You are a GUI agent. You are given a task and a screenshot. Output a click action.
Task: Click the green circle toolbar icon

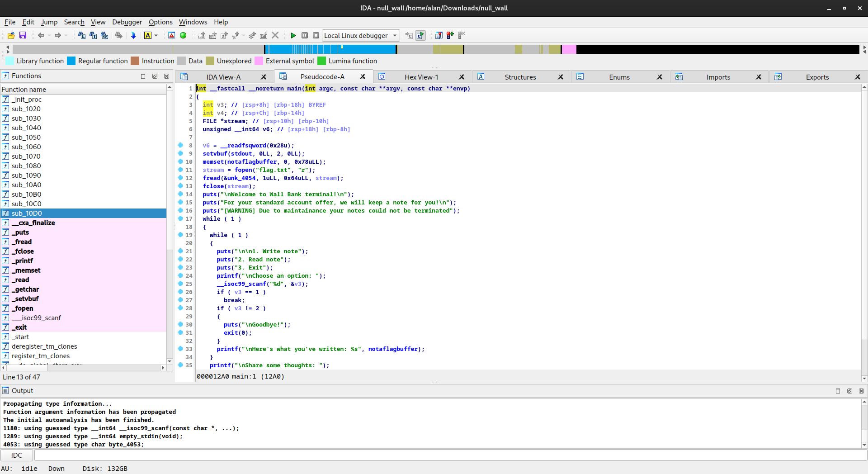183,35
